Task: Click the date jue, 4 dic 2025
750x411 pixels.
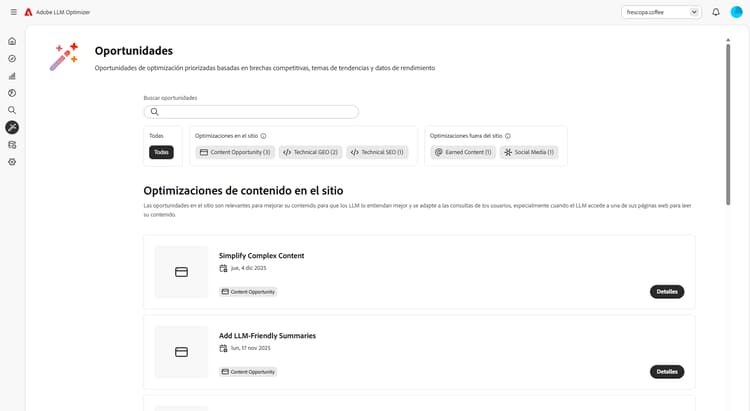Action: click(249, 268)
